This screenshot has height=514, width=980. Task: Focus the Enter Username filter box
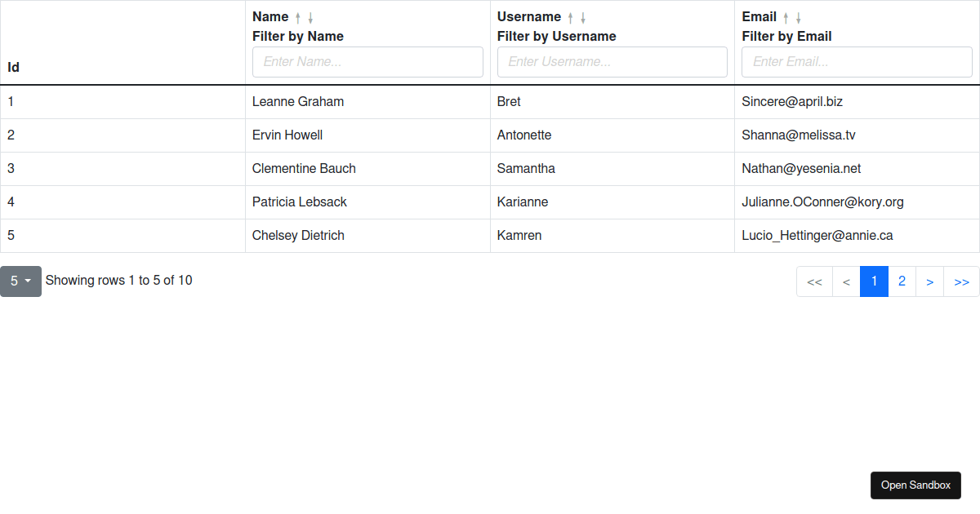click(x=612, y=62)
